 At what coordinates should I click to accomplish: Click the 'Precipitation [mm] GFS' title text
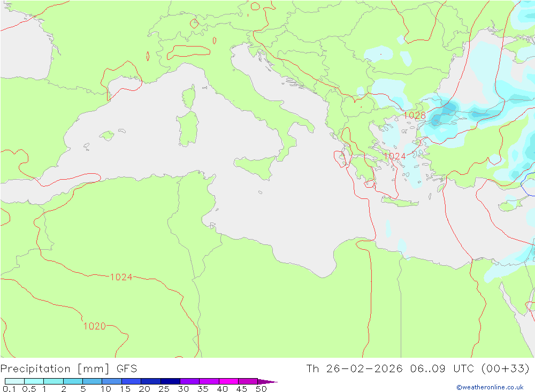tap(68, 369)
